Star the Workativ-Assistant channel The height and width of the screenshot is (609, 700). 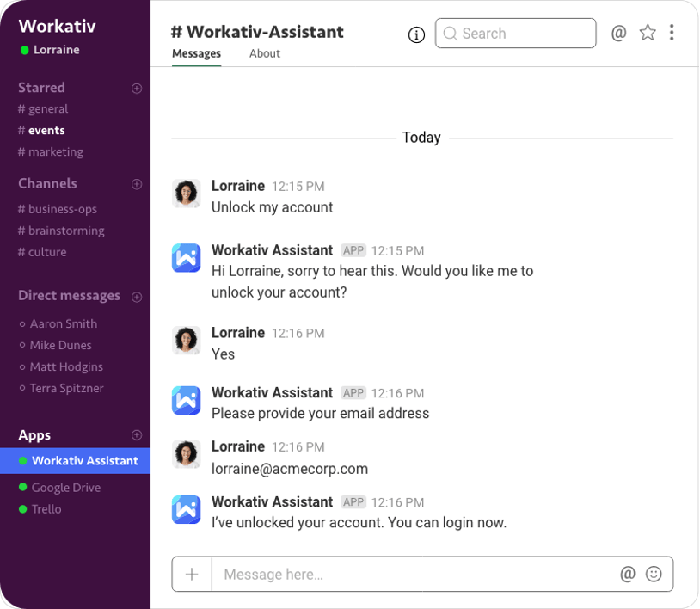point(648,33)
